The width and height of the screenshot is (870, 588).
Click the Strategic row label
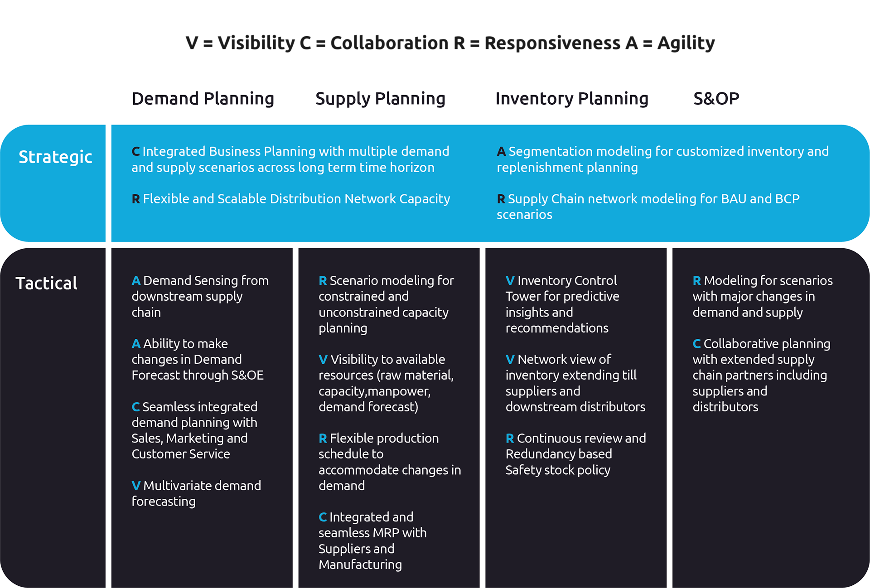(x=55, y=157)
